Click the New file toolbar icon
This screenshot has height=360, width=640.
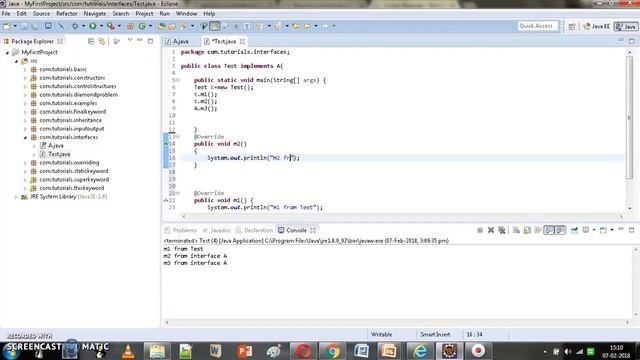point(7,26)
